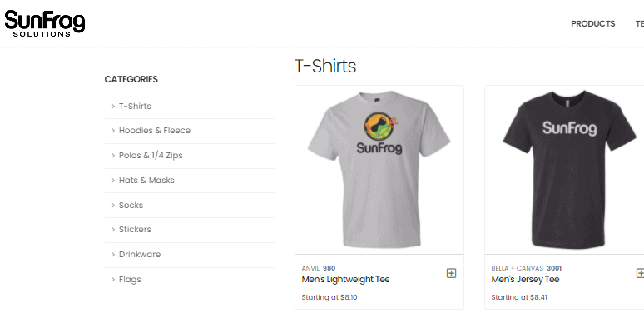644x313 pixels.
Task: Click the chevron next to Polos & 1/4 Zips
Action: 113,156
